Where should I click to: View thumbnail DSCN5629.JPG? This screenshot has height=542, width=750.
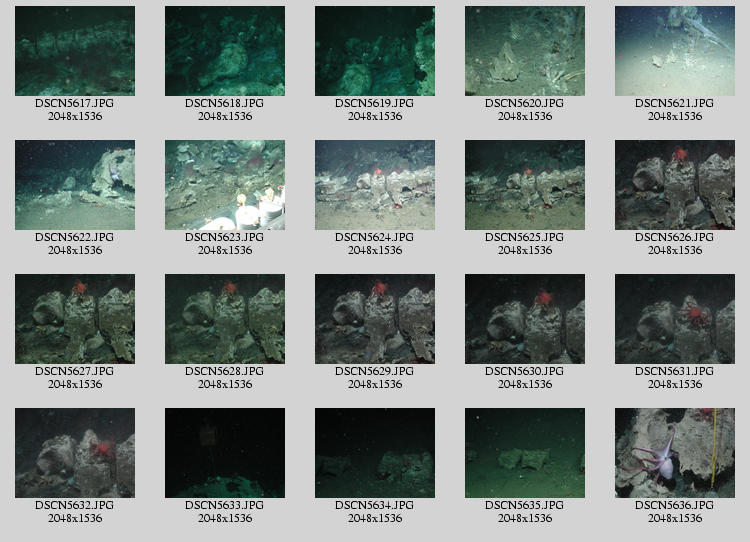(375, 319)
